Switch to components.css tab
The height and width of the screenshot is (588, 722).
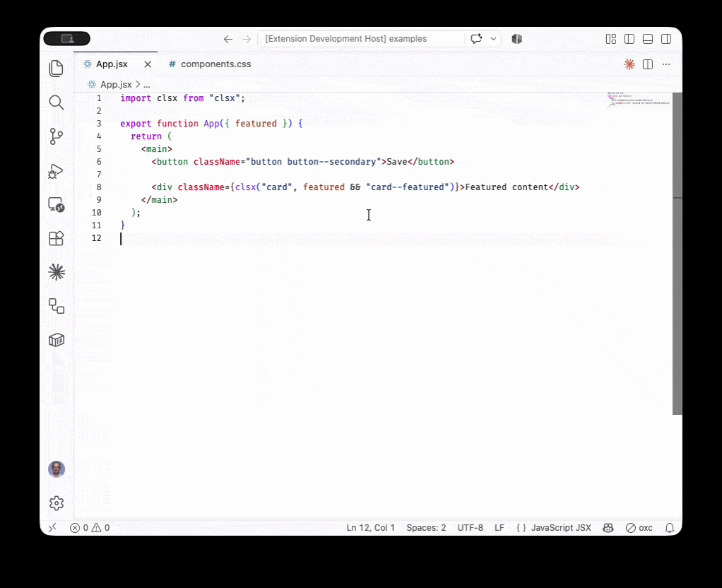[x=216, y=64]
